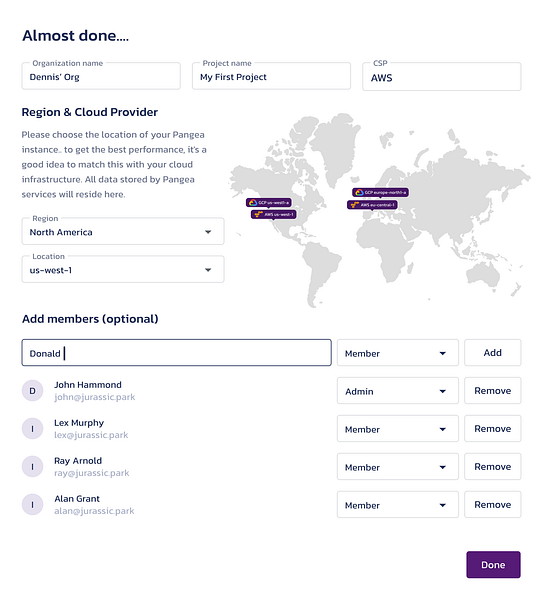The image size is (543, 600).
Task: Click John Hammond's avatar circle
Action: [33, 391]
